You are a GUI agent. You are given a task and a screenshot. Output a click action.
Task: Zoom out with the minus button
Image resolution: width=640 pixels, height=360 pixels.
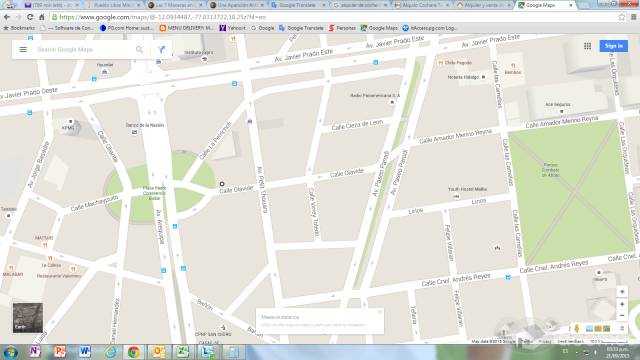point(622,316)
